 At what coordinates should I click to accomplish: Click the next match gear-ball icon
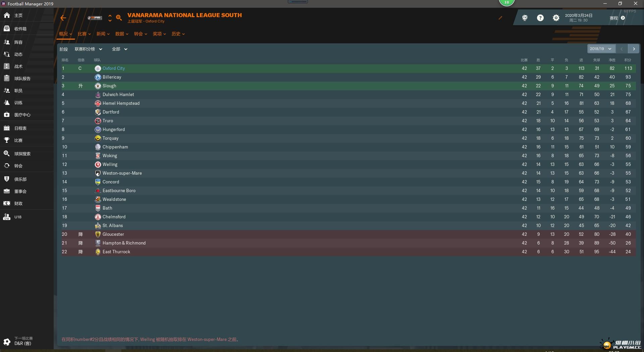pyautogui.click(x=7, y=342)
